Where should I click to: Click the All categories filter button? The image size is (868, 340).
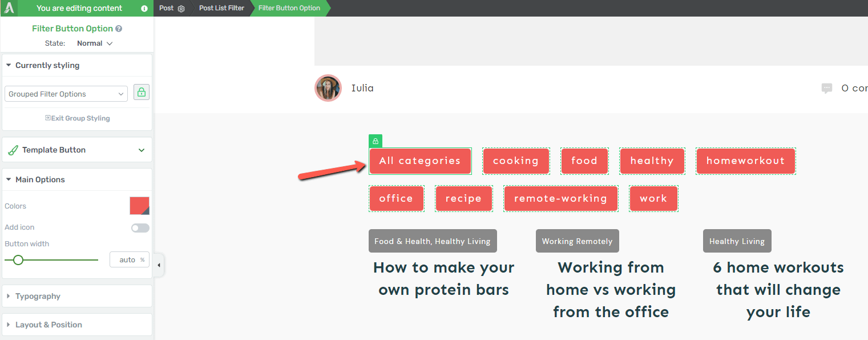coord(420,161)
